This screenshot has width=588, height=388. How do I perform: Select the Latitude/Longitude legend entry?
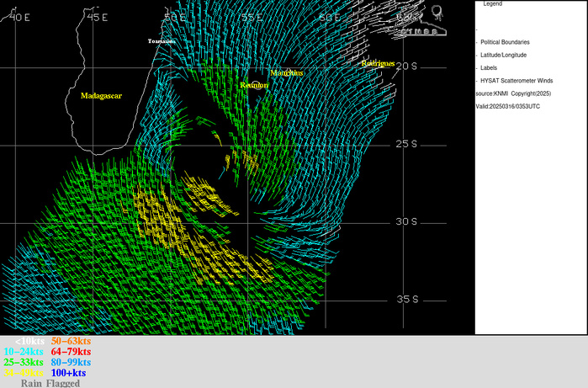pyautogui.click(x=504, y=55)
